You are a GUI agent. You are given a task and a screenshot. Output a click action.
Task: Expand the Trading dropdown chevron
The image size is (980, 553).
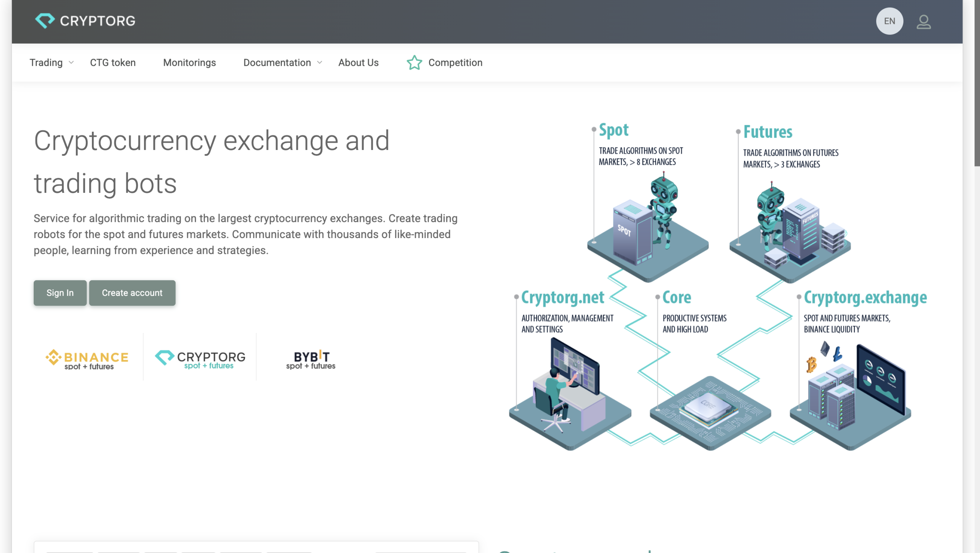coord(71,63)
